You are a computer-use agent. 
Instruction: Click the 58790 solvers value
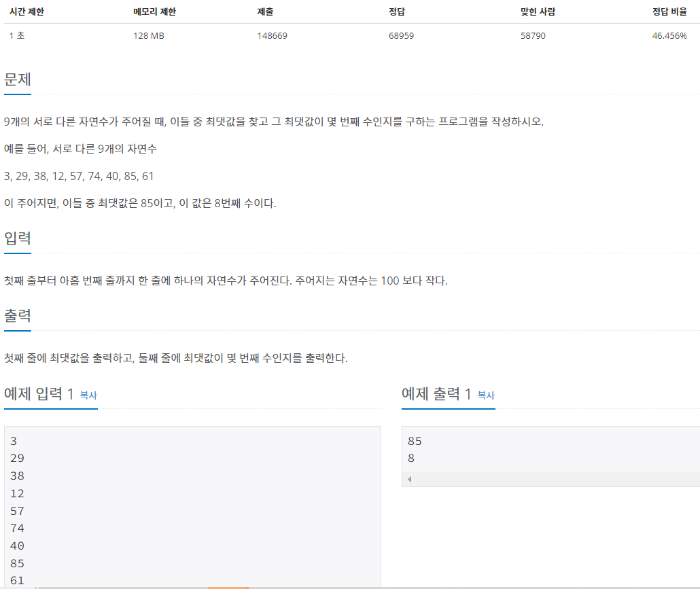coord(533,36)
